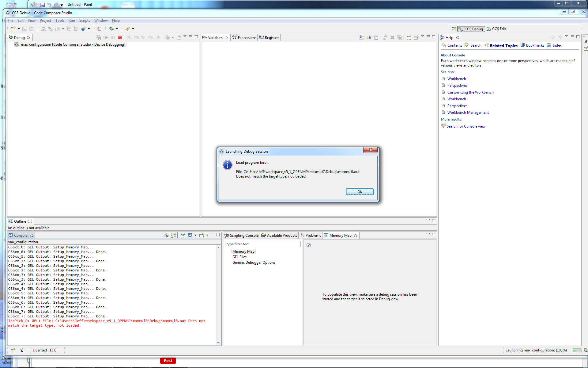Click the Debug bug icon in main toolbar
This screenshot has width=588, height=368.
pos(111,29)
